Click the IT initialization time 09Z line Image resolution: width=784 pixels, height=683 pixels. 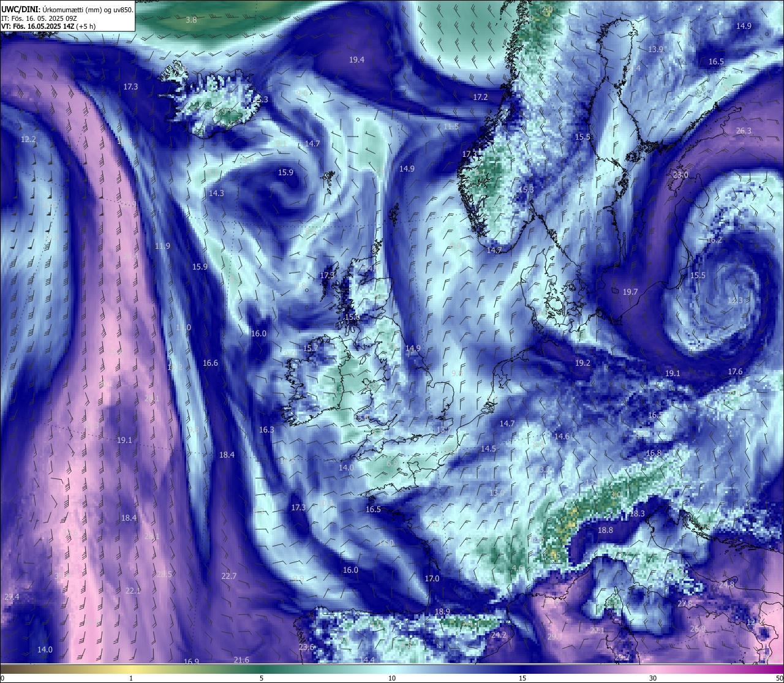[x=39, y=18]
